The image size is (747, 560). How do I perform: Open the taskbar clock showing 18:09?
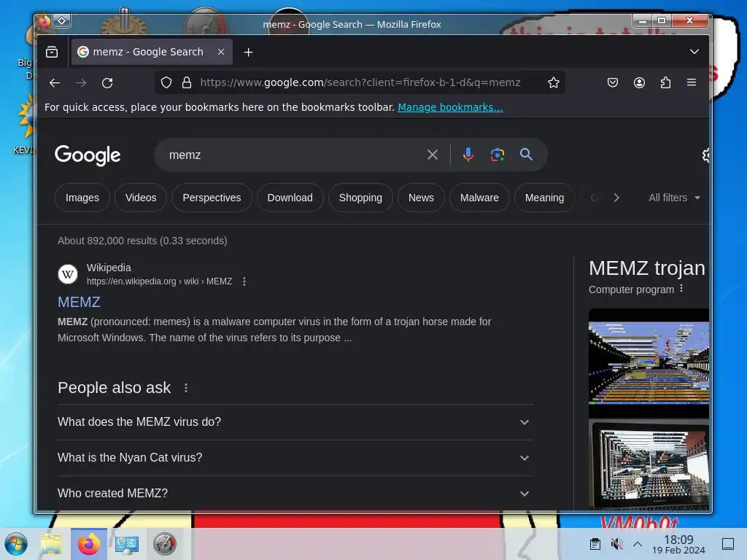[678, 544]
